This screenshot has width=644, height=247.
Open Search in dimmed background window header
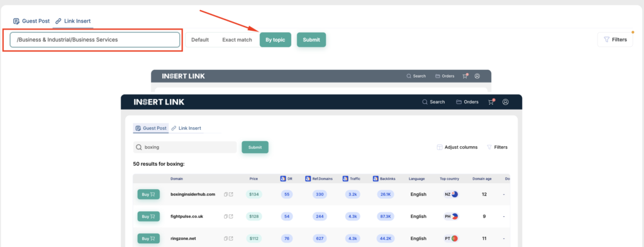click(x=416, y=76)
